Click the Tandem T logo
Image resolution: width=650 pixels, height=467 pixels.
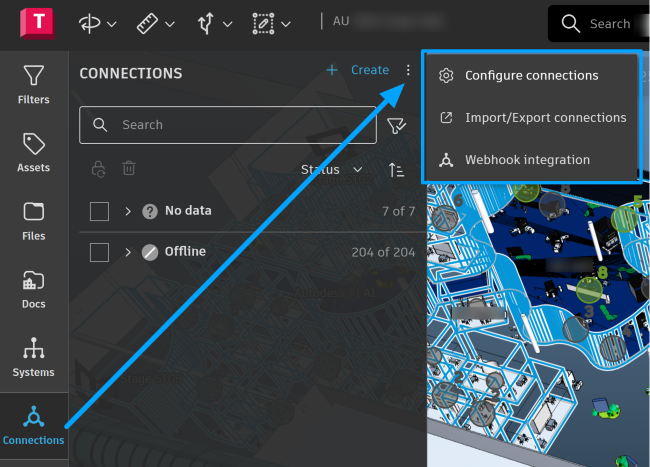point(37,23)
